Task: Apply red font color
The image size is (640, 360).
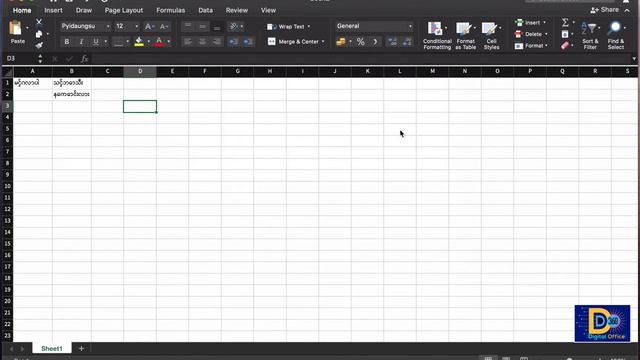Action: 159,42
